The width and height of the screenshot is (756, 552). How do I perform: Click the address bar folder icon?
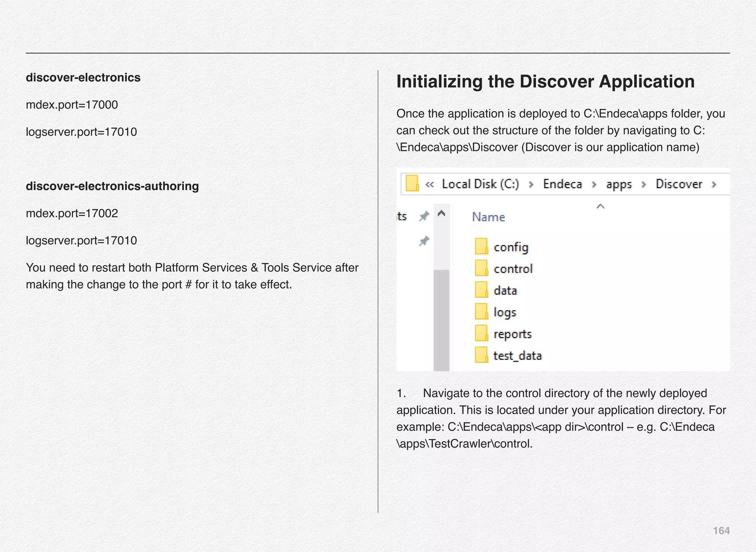coord(412,183)
